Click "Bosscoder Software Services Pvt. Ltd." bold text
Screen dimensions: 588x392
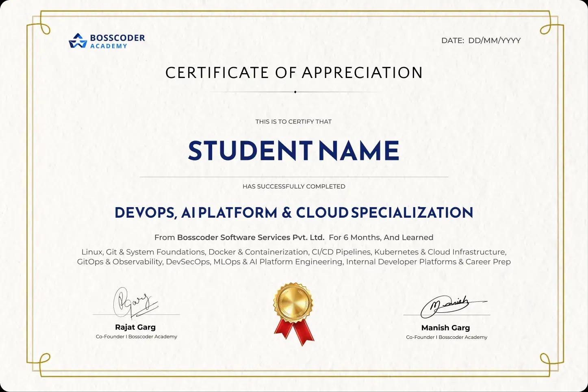pos(251,237)
